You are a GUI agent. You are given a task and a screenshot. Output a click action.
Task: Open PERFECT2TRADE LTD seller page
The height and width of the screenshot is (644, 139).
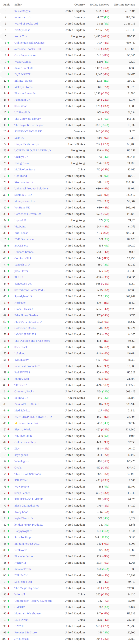point(28,322)
